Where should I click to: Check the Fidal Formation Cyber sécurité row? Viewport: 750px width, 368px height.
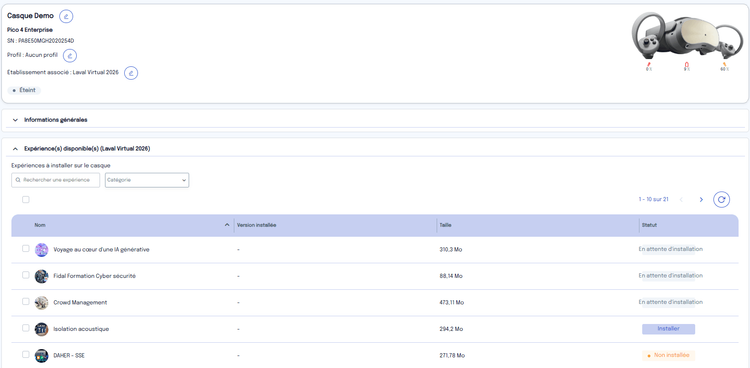26,275
